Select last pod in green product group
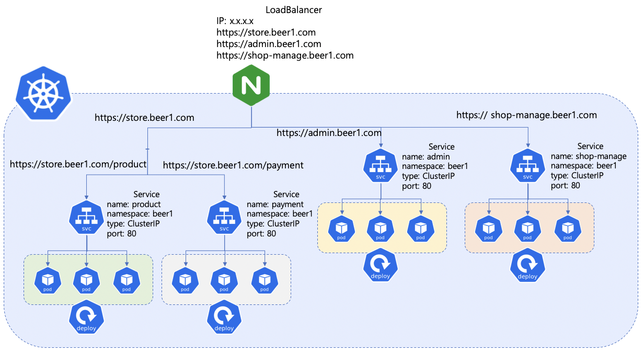 [127, 280]
